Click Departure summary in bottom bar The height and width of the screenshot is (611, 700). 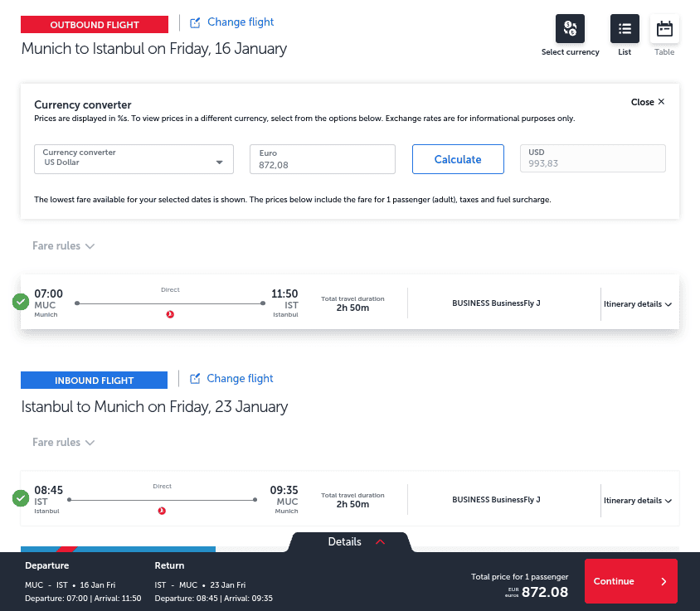[83, 582]
